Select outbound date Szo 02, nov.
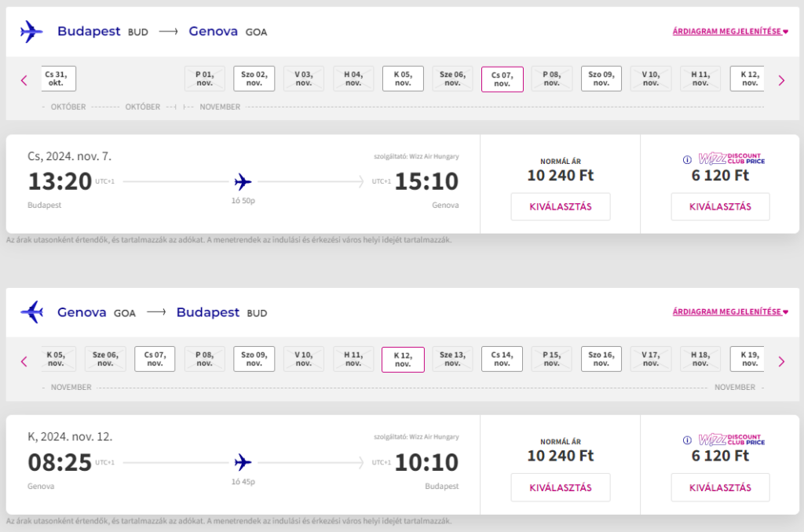Screen dimensions: 804x532 click(x=254, y=78)
